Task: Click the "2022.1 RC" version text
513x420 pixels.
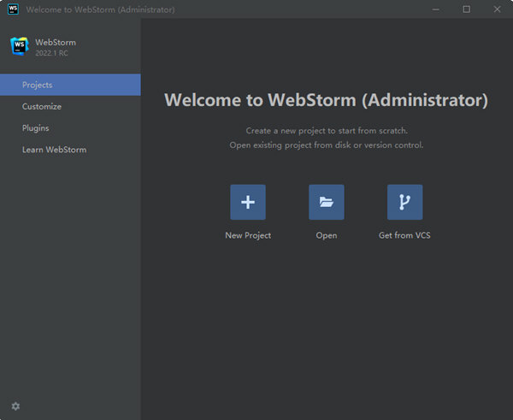Action: 54,53
